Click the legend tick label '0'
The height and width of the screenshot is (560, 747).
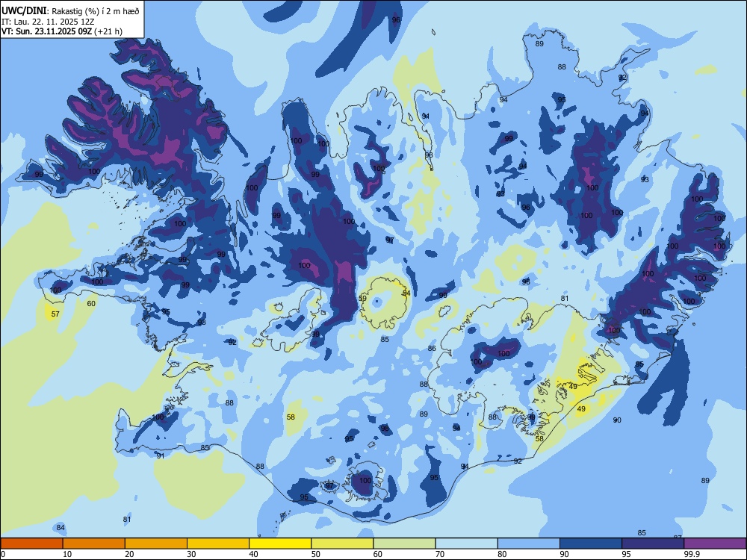point(3,554)
